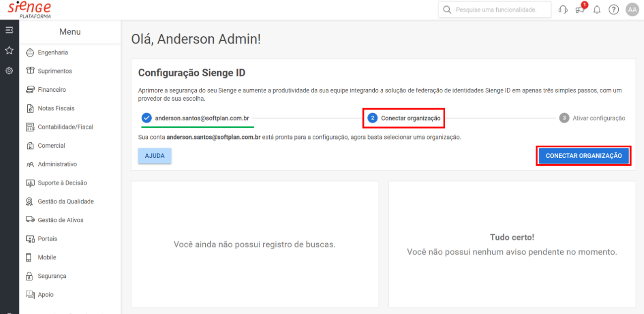This screenshot has width=644, height=314.
Task: Open the question-mark help icon
Action: (613, 9)
